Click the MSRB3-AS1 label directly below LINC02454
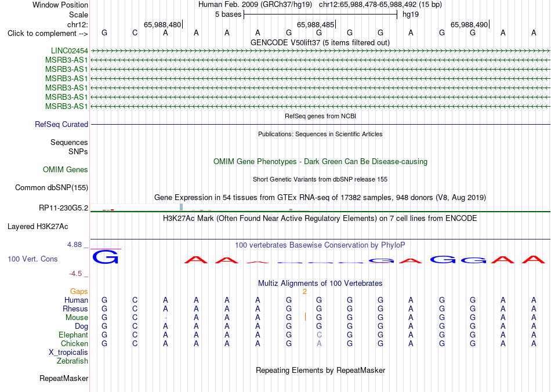 point(67,60)
